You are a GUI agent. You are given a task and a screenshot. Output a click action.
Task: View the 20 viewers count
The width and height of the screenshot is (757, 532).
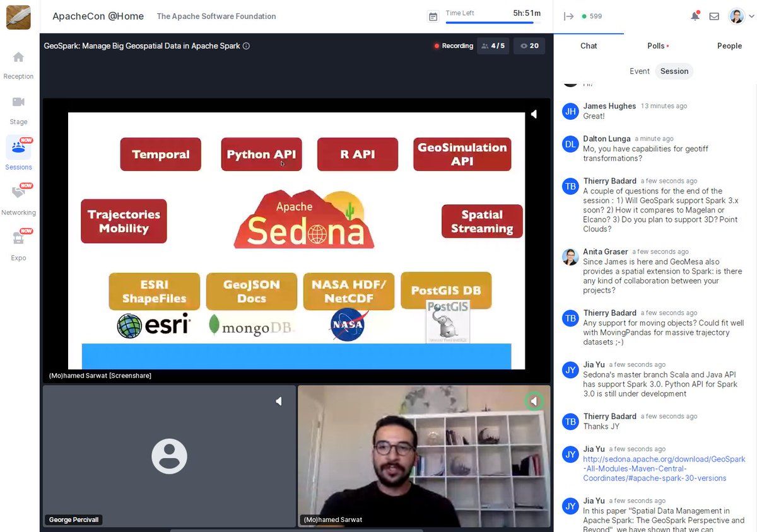(x=529, y=46)
